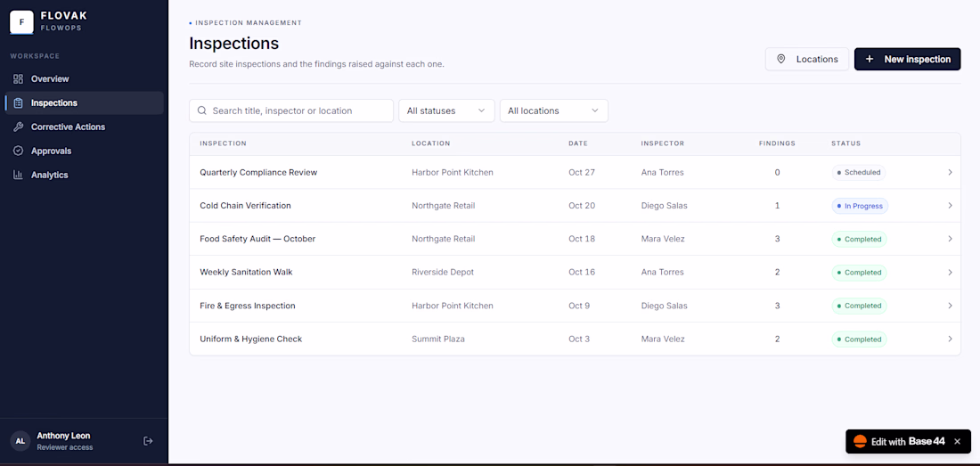Open Corrective Actions from the sidebar
The height and width of the screenshot is (466, 980).
coord(85,127)
